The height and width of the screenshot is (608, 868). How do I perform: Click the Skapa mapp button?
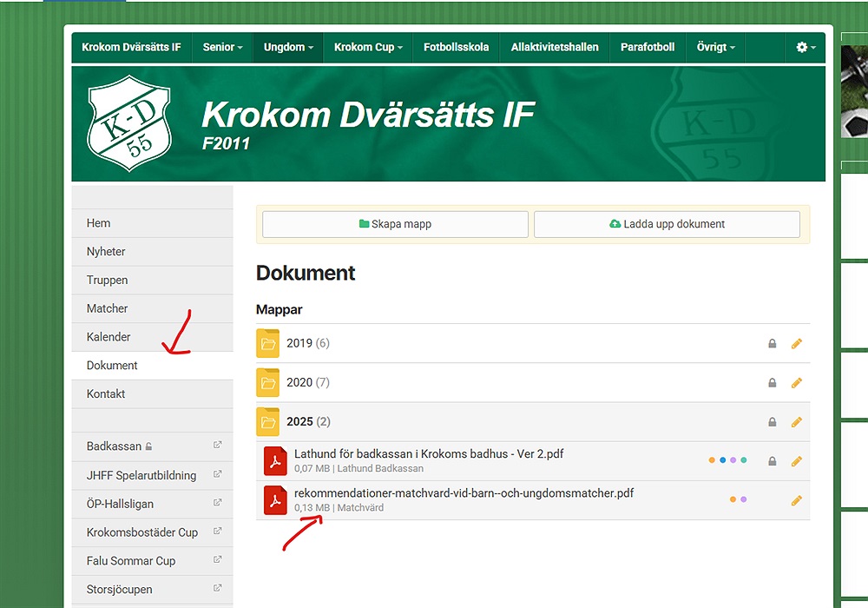395,224
